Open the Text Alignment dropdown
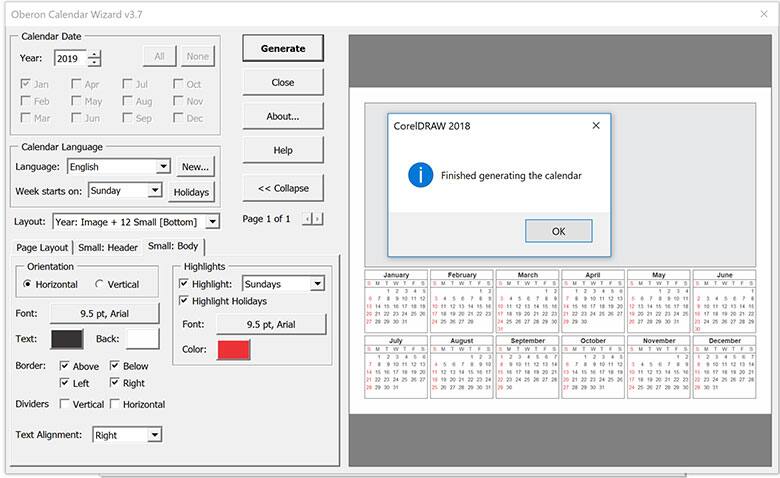Image resolution: width=780 pixels, height=478 pixels. pyautogui.click(x=154, y=435)
